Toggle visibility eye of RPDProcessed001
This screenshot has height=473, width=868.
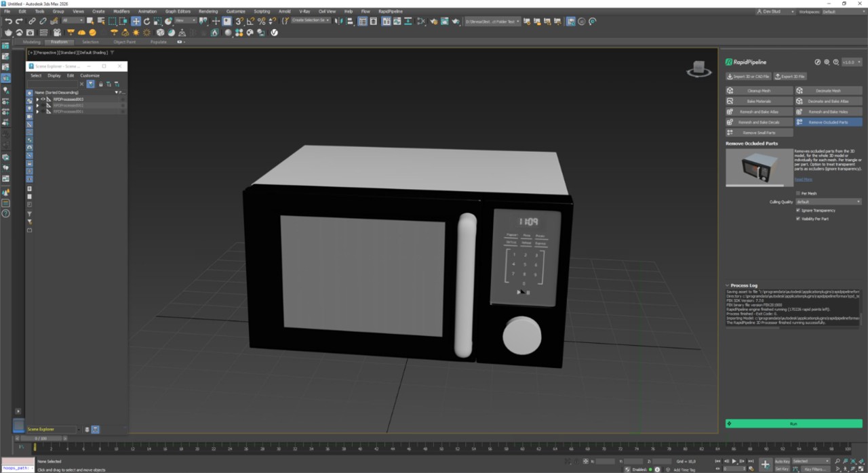pos(43,111)
